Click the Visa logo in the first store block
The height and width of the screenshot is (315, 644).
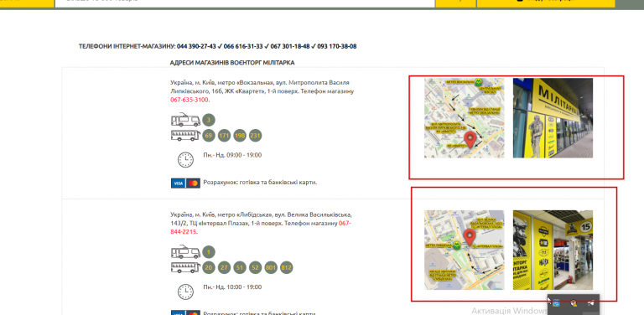coord(178,183)
